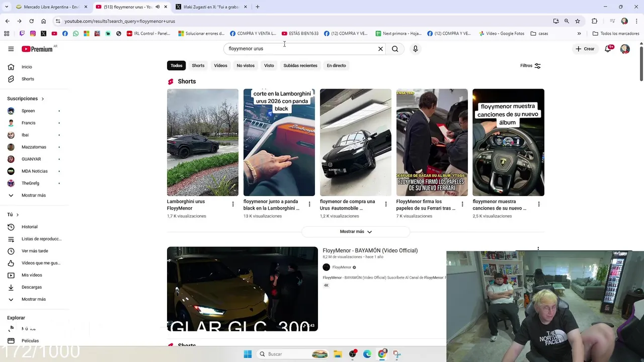Click the Crear button
This screenshot has height=362, width=644.
(585, 49)
